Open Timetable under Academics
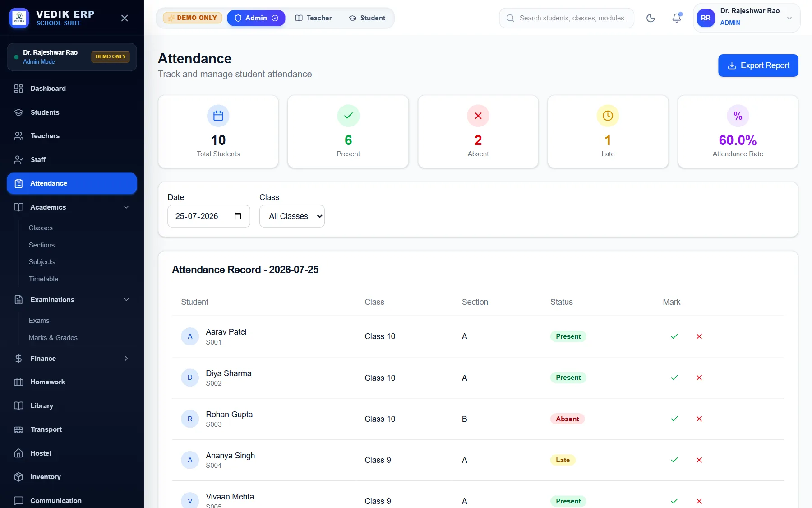The width and height of the screenshot is (812, 508). click(x=43, y=279)
